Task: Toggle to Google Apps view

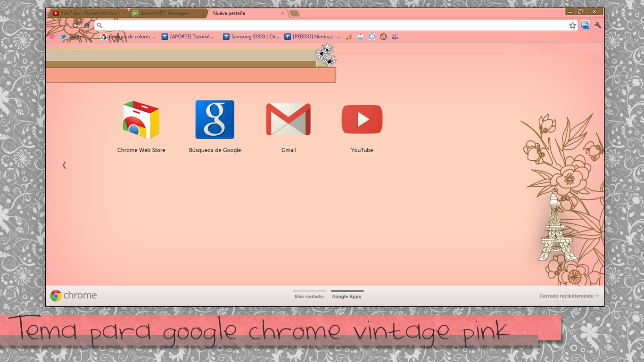Action: tap(347, 296)
